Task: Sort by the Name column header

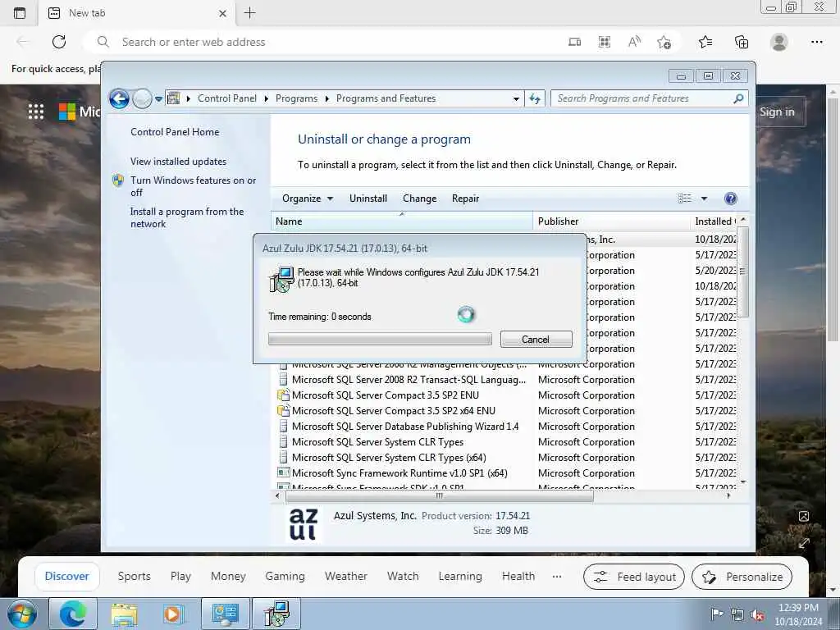Action: click(x=402, y=221)
